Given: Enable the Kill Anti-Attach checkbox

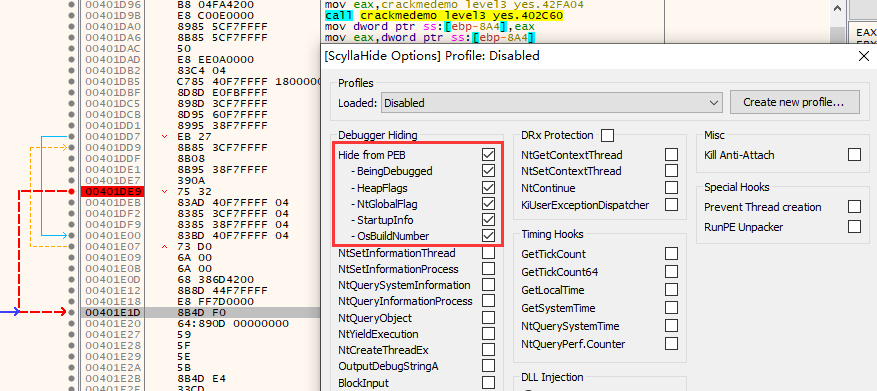Looking at the screenshot, I should pyautogui.click(x=854, y=154).
